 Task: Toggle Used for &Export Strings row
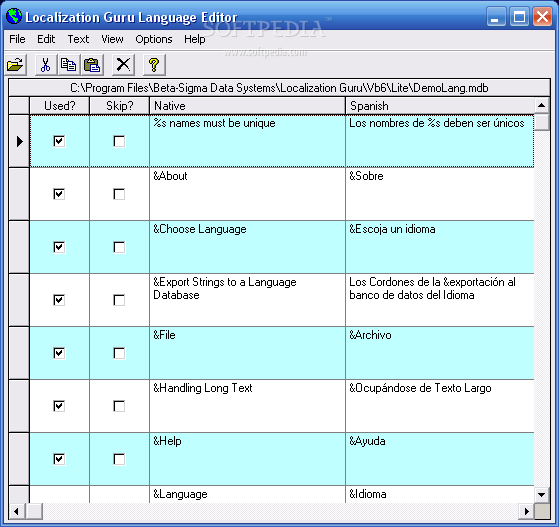pyautogui.click(x=59, y=300)
